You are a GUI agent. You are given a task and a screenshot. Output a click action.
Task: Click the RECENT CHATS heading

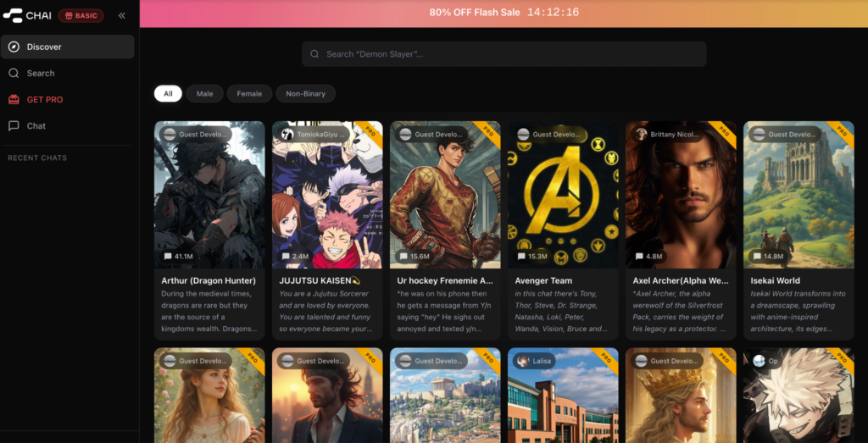point(37,158)
